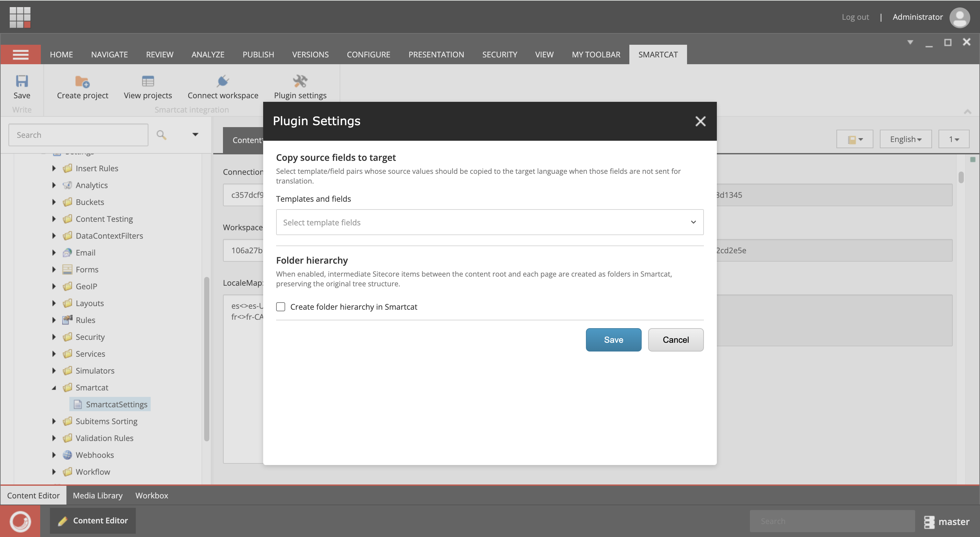Open the Select template fields dropdown

(490, 222)
